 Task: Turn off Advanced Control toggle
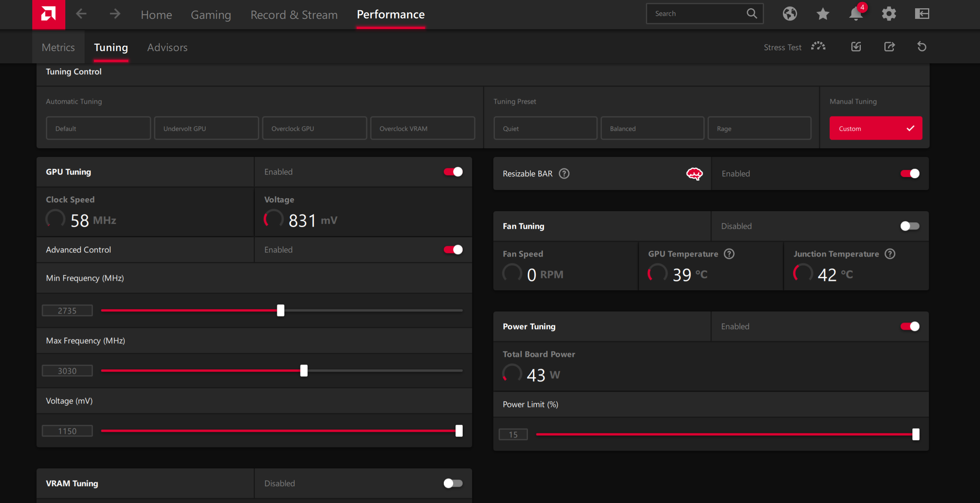453,250
